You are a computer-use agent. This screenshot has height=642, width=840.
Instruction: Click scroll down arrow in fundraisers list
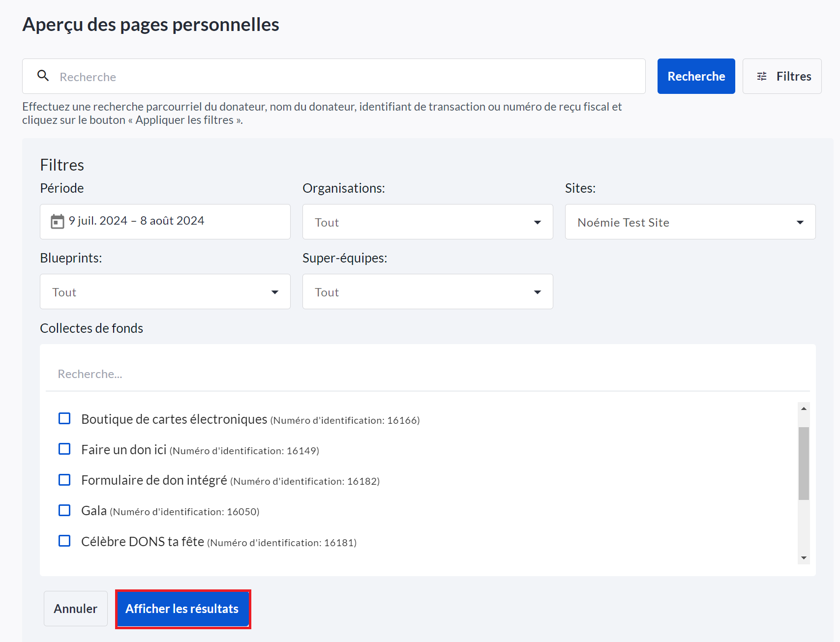pyautogui.click(x=804, y=557)
